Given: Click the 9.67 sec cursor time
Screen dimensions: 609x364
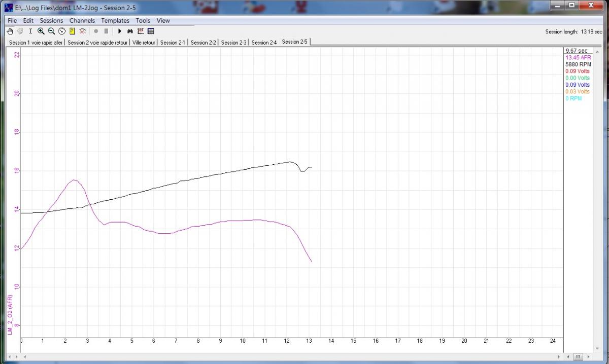Looking at the screenshot, I should pos(577,51).
